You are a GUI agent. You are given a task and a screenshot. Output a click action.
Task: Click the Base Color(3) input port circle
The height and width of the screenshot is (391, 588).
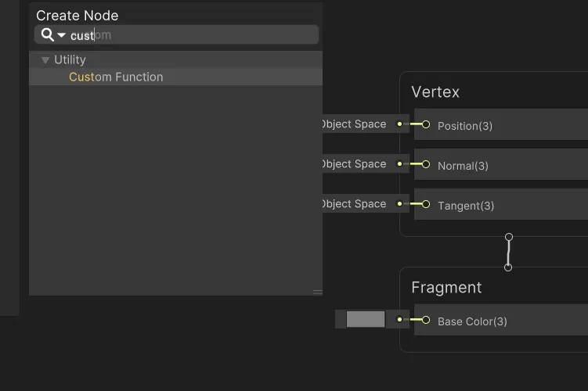pos(426,320)
